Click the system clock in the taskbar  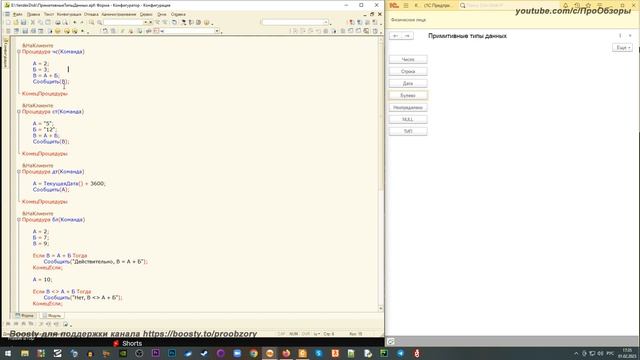tap(627, 353)
